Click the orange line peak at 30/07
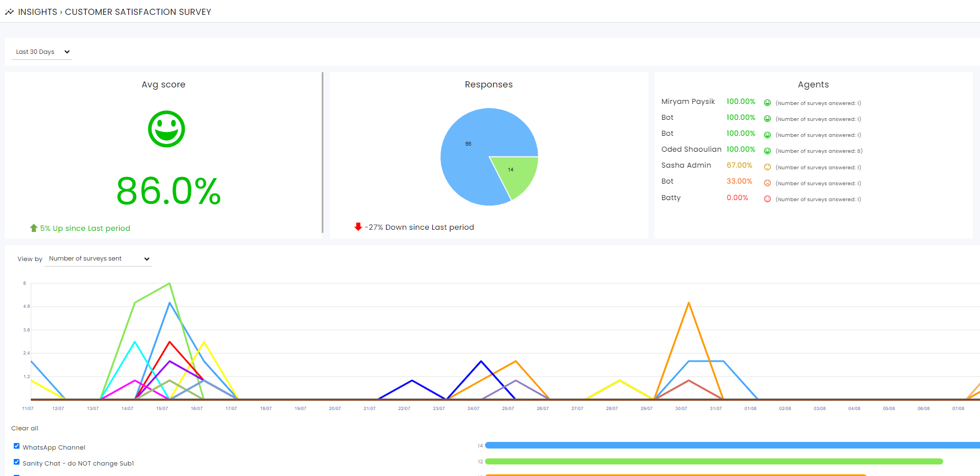 689,303
